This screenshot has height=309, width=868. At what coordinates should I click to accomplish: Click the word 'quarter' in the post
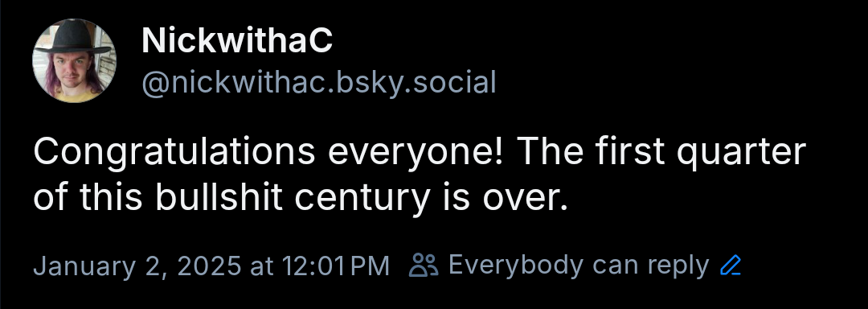click(x=741, y=152)
